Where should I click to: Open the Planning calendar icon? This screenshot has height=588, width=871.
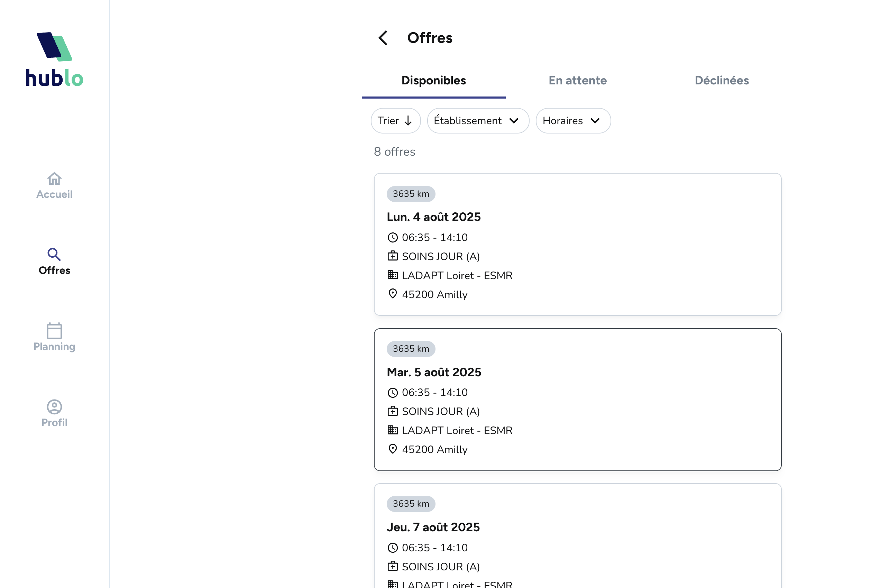click(x=54, y=331)
